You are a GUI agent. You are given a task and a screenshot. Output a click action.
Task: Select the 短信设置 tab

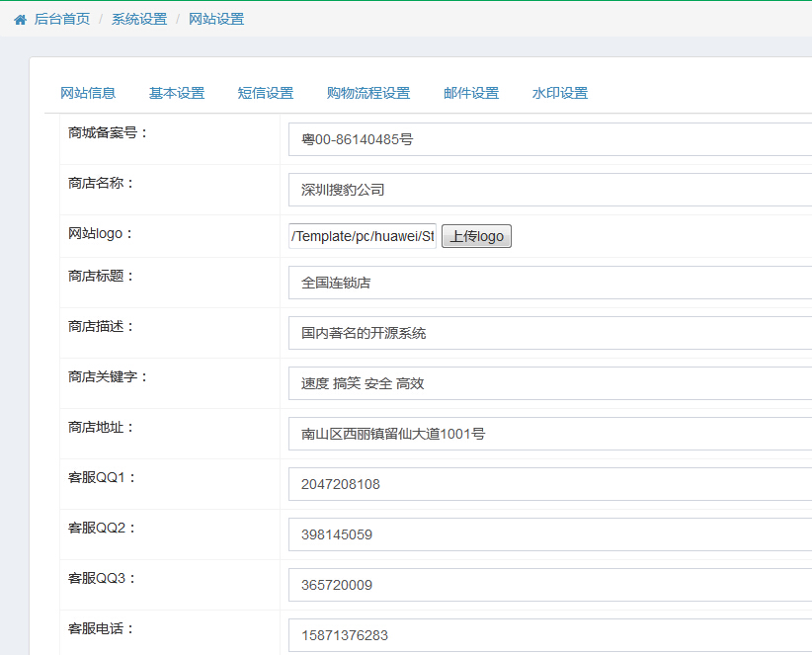(266, 93)
